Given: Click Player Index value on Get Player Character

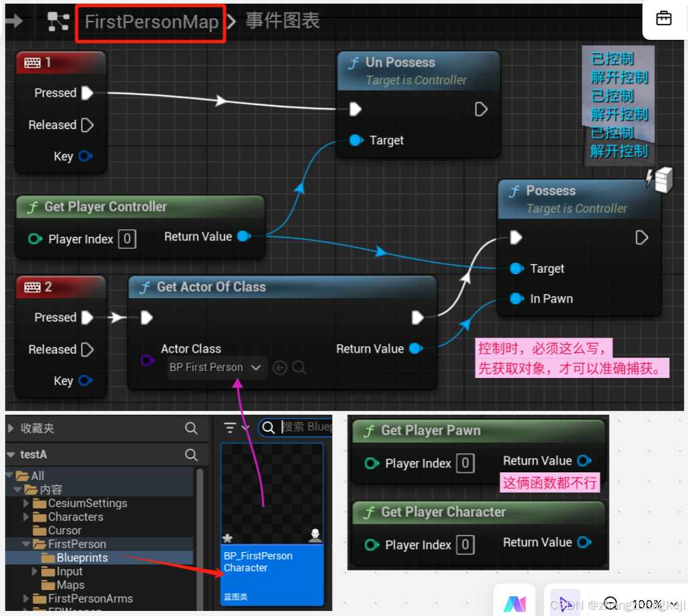Looking at the screenshot, I should 465,544.
